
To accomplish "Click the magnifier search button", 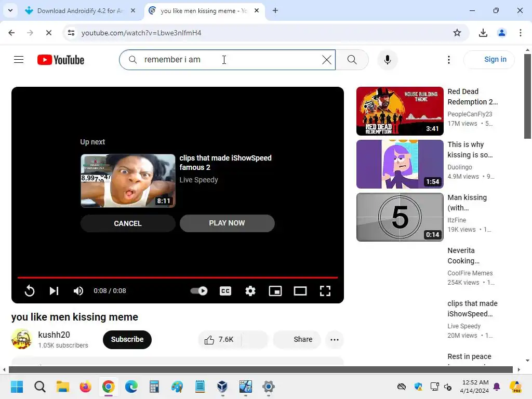I will pyautogui.click(x=352, y=60).
